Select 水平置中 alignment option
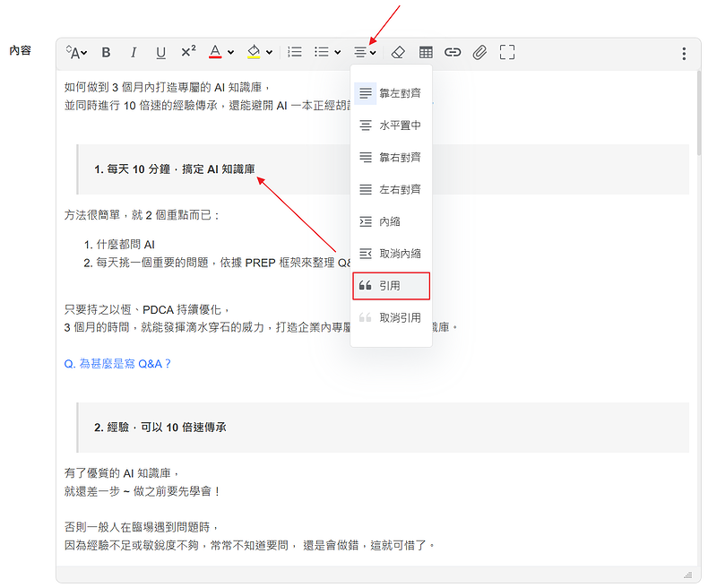 pyautogui.click(x=391, y=125)
